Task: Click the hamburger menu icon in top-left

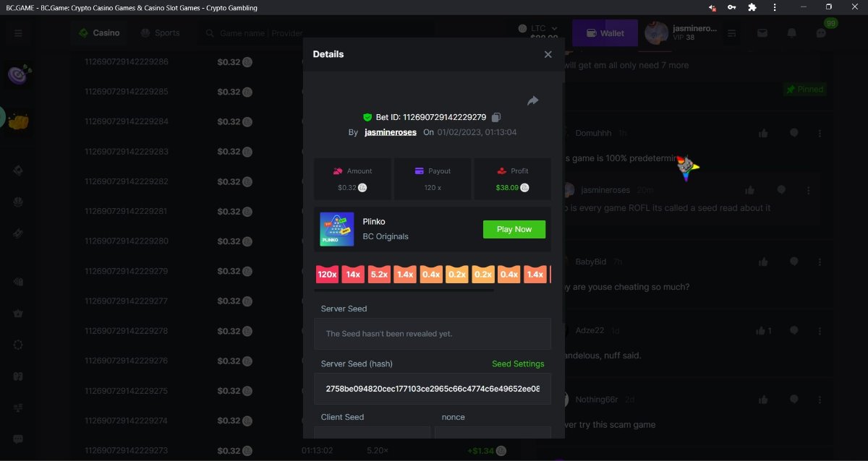Action: [18, 33]
